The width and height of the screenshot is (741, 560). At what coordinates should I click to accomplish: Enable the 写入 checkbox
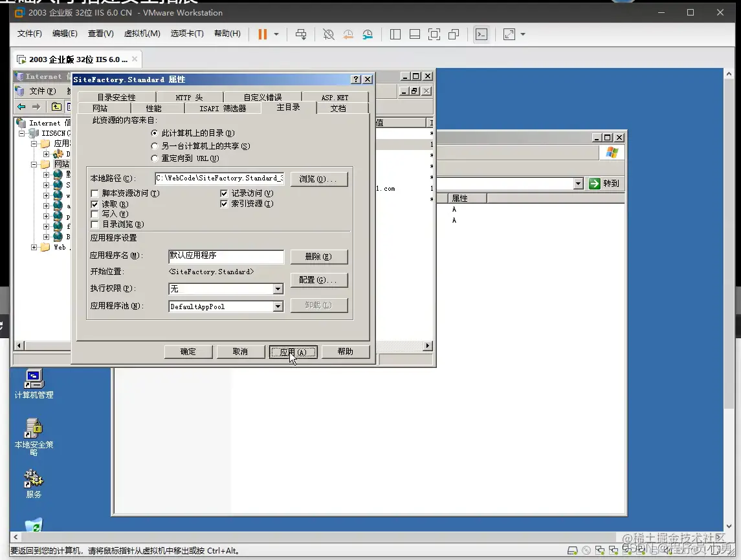click(94, 214)
